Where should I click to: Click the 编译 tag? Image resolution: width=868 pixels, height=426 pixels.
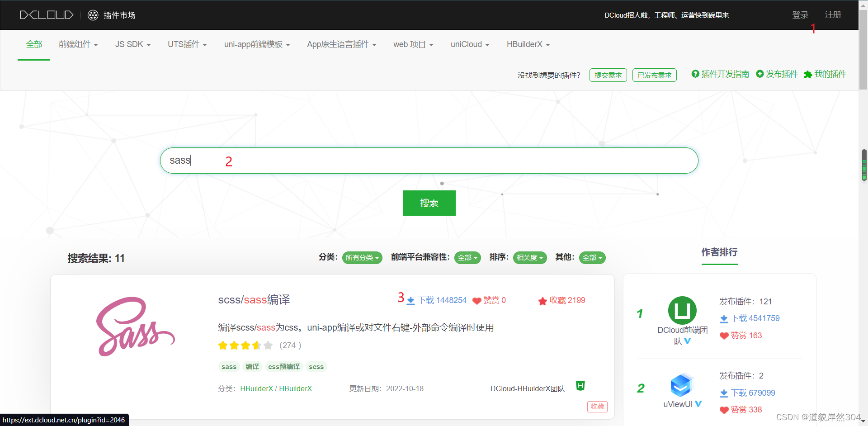[x=252, y=367]
